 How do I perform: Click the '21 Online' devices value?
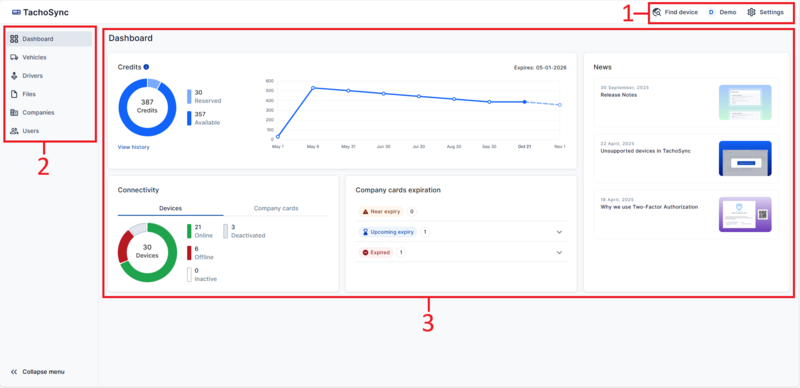pyautogui.click(x=204, y=231)
